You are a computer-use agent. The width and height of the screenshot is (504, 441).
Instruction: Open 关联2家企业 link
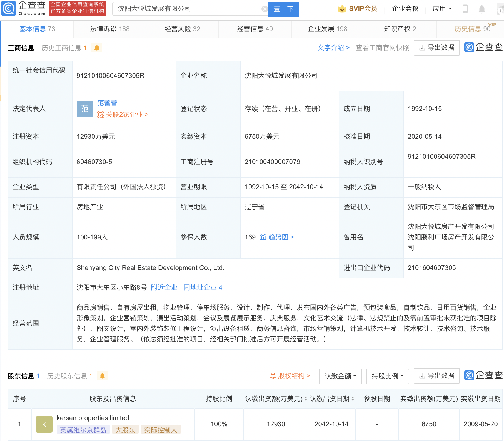coord(127,115)
